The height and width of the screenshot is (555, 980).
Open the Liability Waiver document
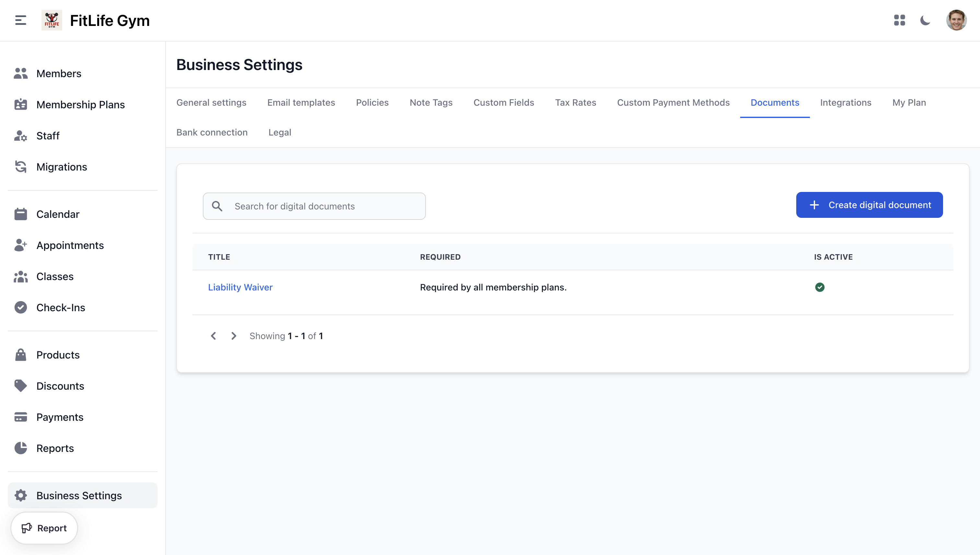click(x=240, y=287)
